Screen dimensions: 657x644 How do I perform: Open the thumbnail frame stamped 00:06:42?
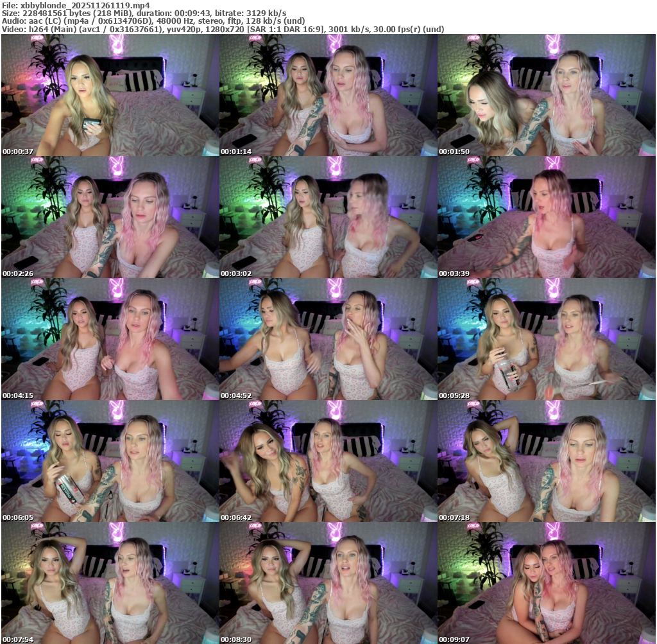(328, 461)
